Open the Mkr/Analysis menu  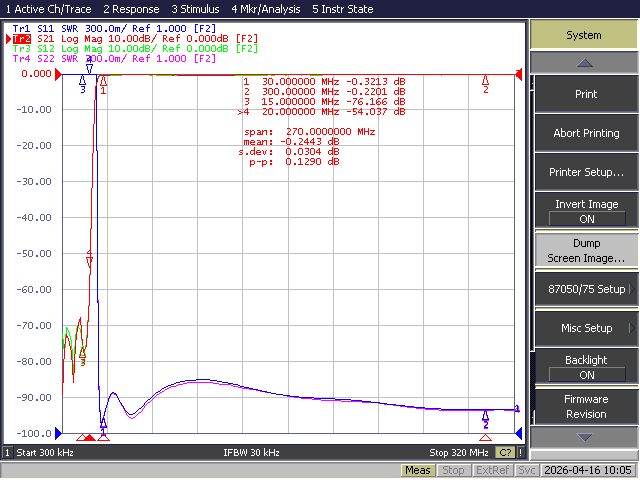[266, 9]
